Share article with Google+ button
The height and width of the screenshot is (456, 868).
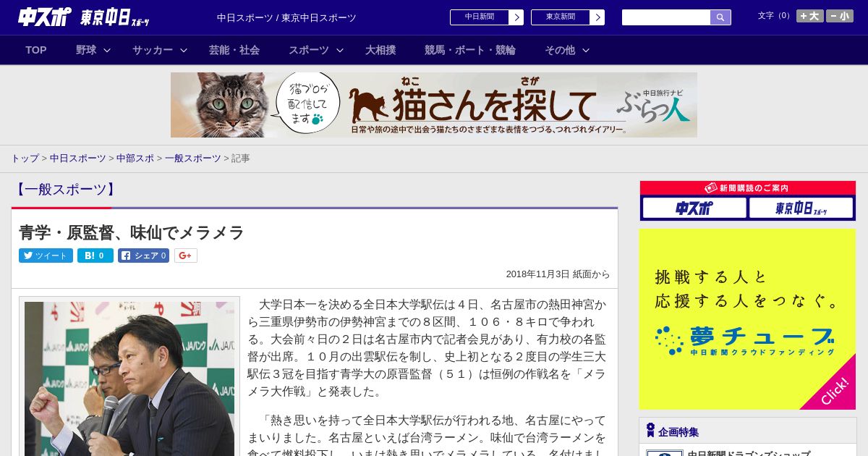click(186, 256)
